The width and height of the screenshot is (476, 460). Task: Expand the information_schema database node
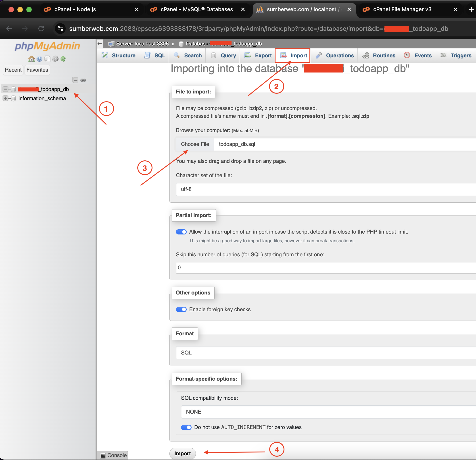pyautogui.click(x=5, y=98)
